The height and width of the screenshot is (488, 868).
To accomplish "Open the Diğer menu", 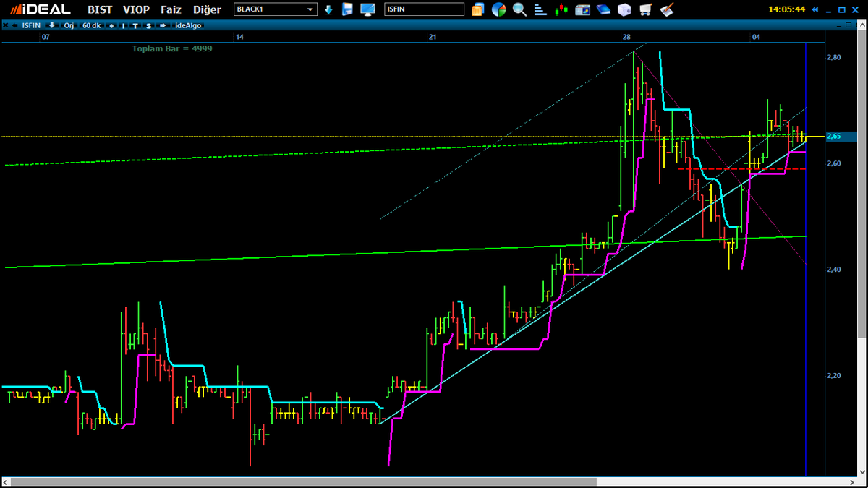I will coord(207,10).
